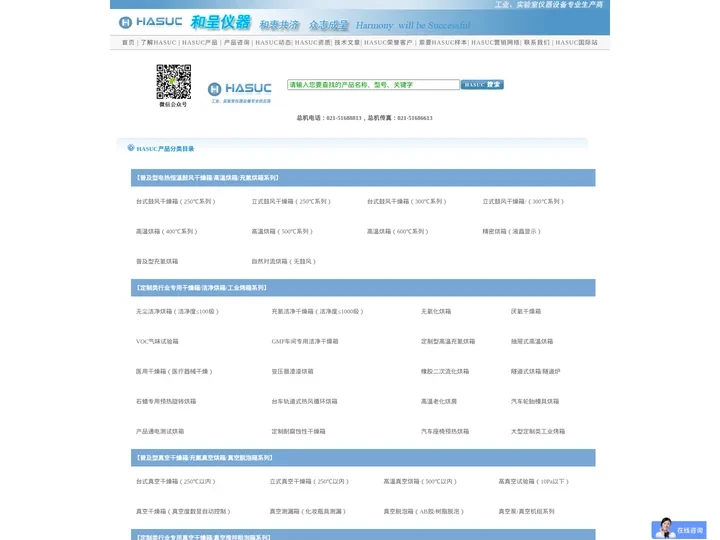Open 无尘洁净烘箱 (洁净度≤100级) link

pyautogui.click(x=177, y=311)
